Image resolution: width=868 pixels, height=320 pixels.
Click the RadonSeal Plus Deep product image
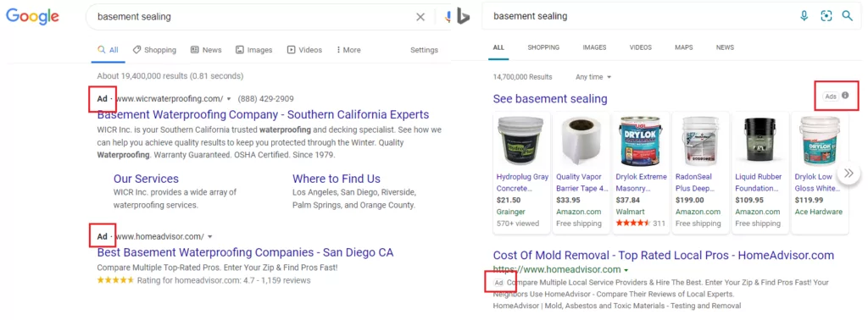click(x=701, y=141)
